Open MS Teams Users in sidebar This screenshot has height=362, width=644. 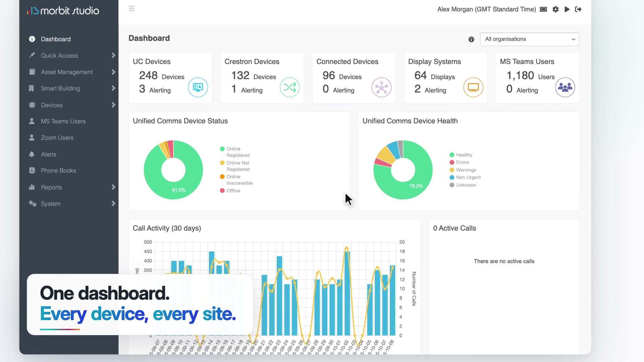(x=63, y=121)
